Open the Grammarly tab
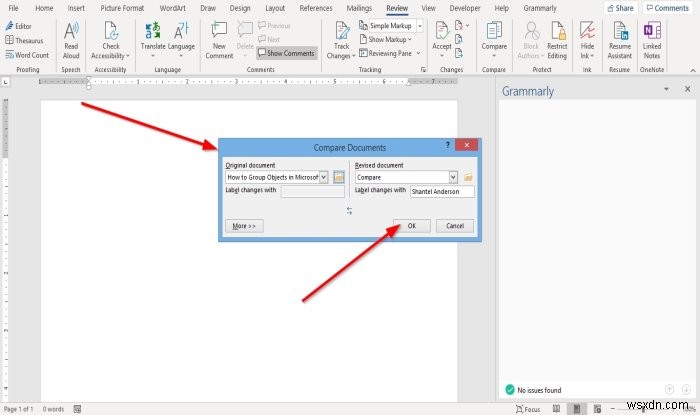Image resolution: width=700 pixels, height=415 pixels. 540,8
